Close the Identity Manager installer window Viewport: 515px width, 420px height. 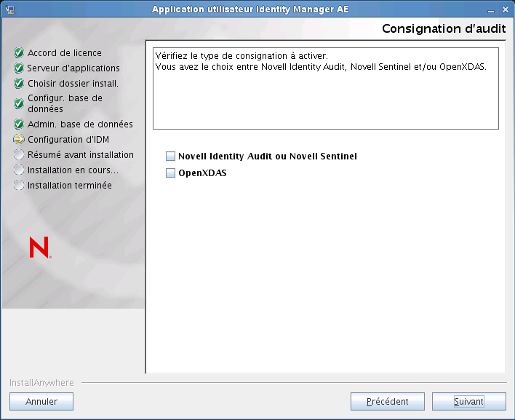tap(506, 9)
